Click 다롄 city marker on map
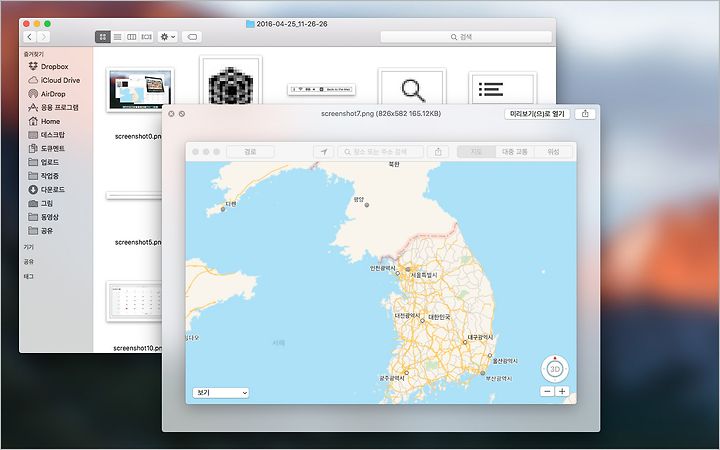The height and width of the screenshot is (450, 720). point(223,209)
